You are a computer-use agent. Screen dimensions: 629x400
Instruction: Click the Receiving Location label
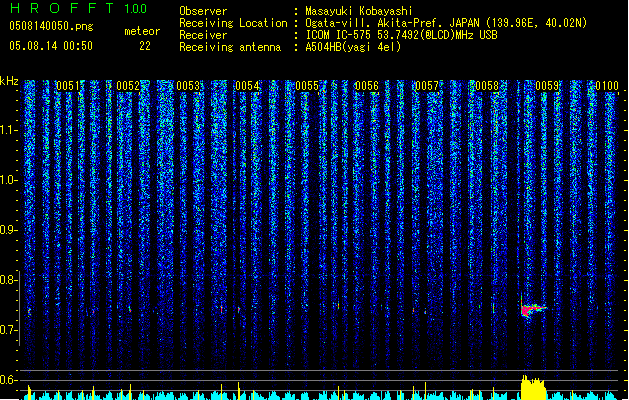[233, 23]
